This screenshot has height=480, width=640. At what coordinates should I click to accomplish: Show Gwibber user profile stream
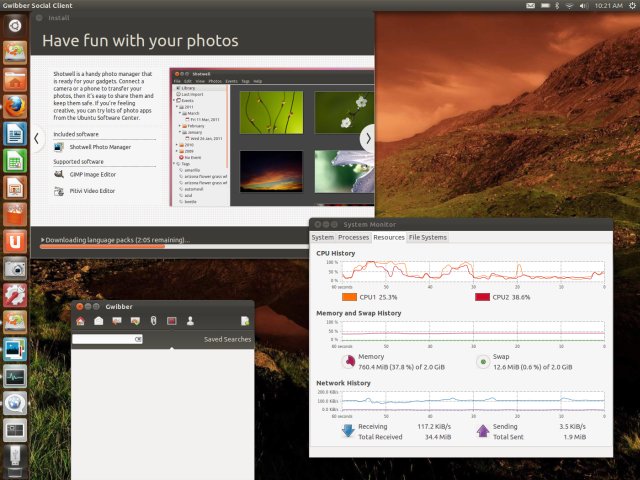(x=190, y=321)
